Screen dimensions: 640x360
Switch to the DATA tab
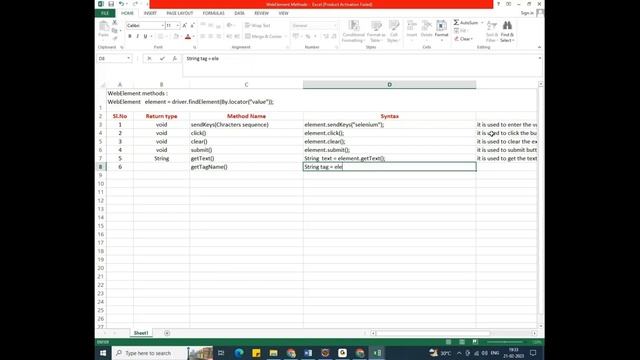239,13
